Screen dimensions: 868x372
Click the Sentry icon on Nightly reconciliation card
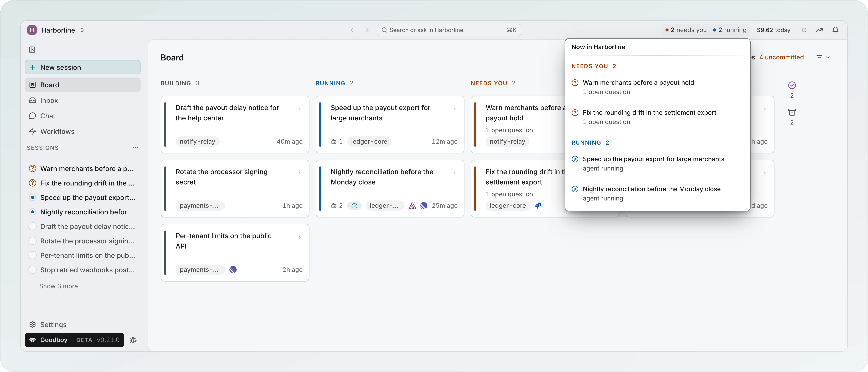(412, 205)
